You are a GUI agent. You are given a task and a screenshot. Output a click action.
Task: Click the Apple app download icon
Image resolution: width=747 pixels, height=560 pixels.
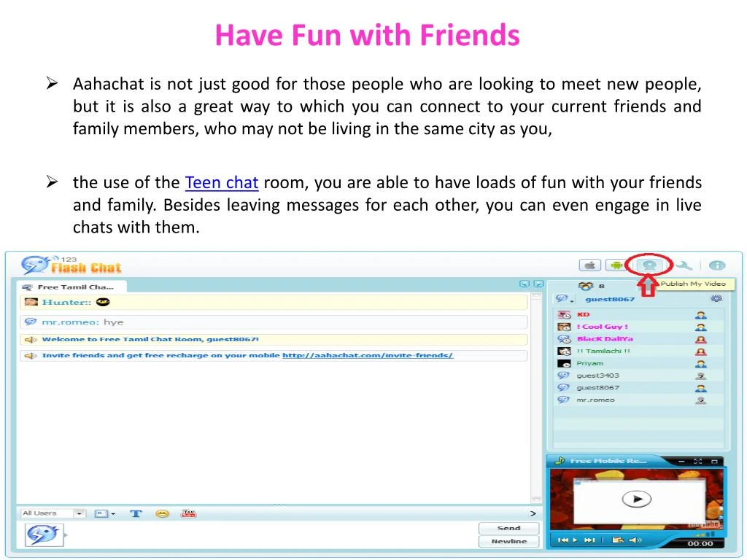(x=589, y=265)
